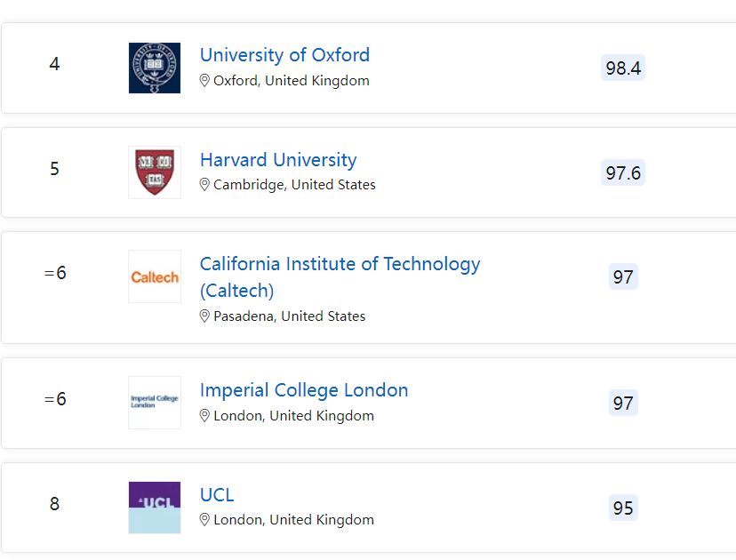Click the 97.6 score badge for Harvard
736x560 pixels.
[x=623, y=173]
